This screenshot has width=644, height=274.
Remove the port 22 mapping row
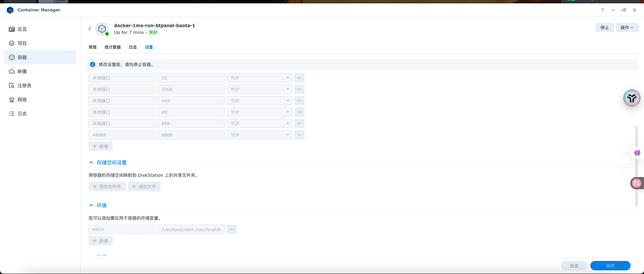point(300,78)
